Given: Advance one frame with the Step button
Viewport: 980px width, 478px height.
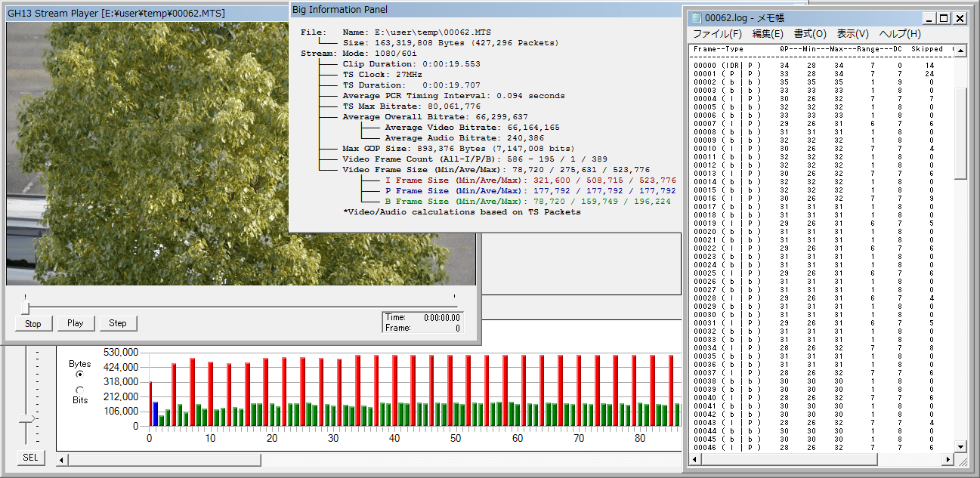Looking at the screenshot, I should point(118,323).
